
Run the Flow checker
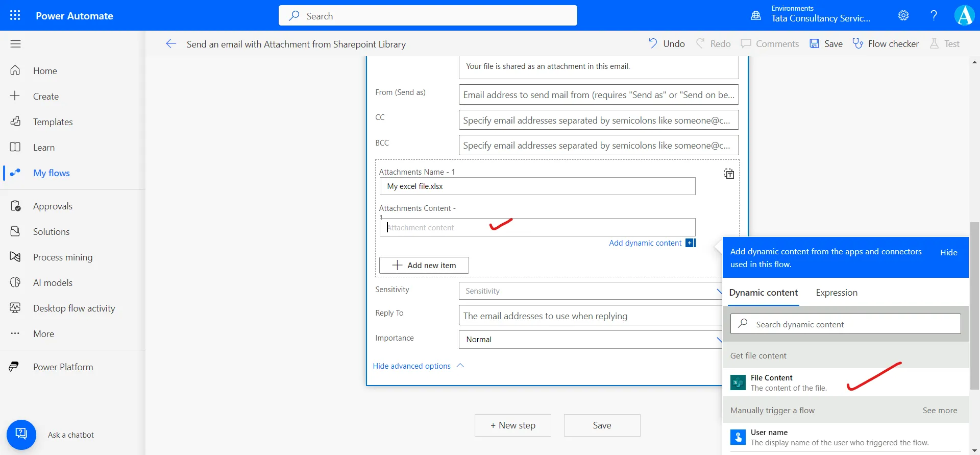[886, 44]
